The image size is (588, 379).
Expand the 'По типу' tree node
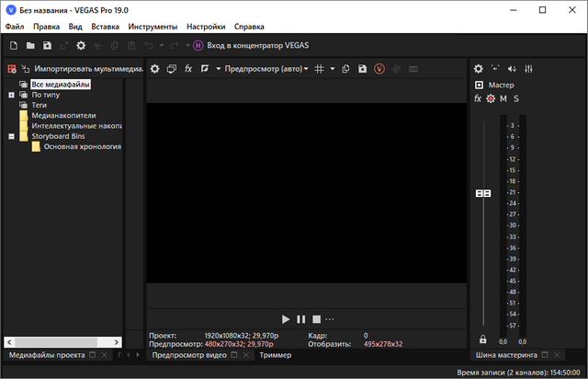click(x=11, y=95)
